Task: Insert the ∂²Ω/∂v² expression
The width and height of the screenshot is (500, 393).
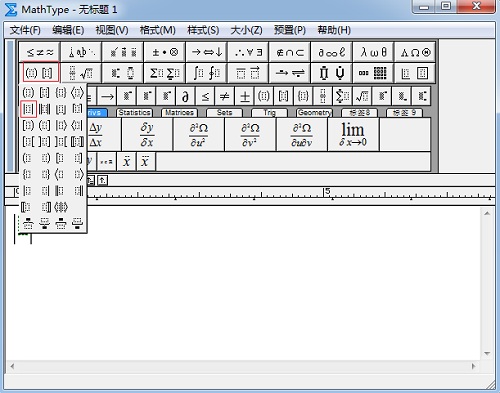Action: point(250,134)
